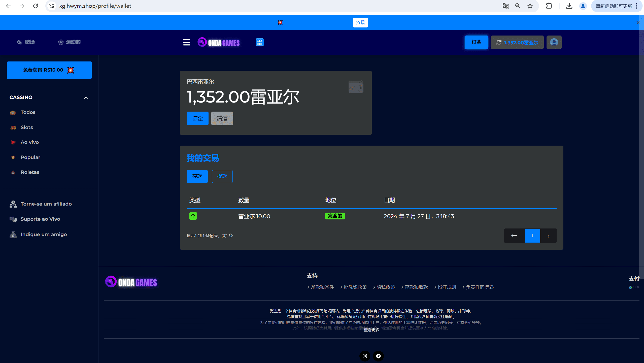
Task: Open the user avatar profile icon
Action: point(554,42)
